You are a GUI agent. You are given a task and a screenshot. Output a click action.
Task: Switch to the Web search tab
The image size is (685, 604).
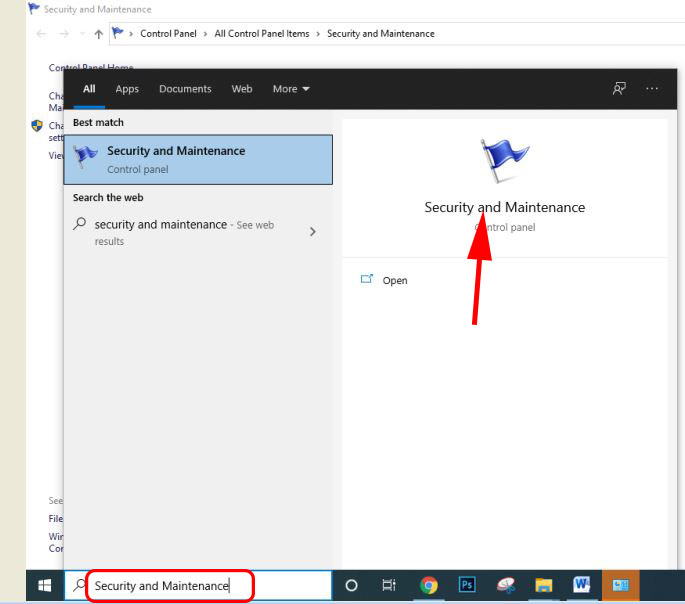tap(242, 89)
